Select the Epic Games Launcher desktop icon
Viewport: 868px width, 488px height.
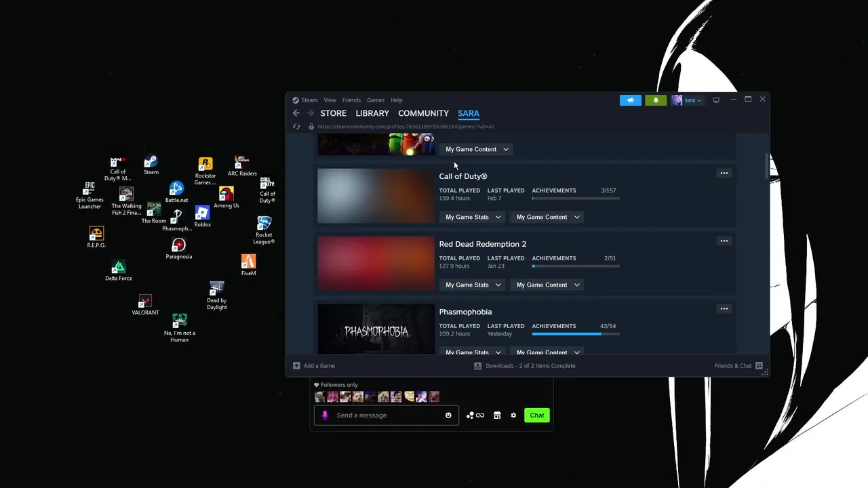[x=90, y=196]
